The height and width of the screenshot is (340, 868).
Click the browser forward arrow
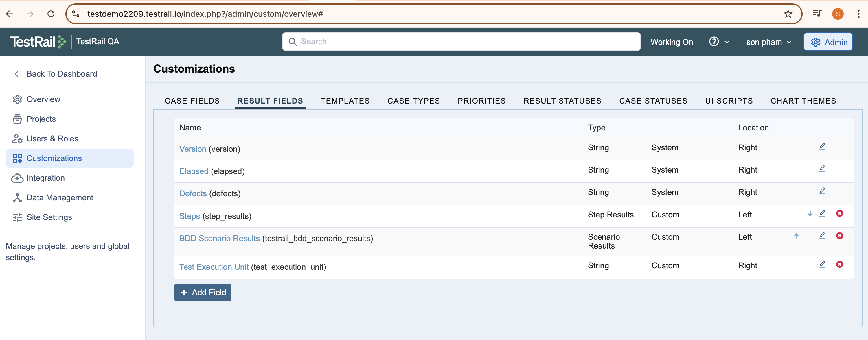(x=30, y=14)
